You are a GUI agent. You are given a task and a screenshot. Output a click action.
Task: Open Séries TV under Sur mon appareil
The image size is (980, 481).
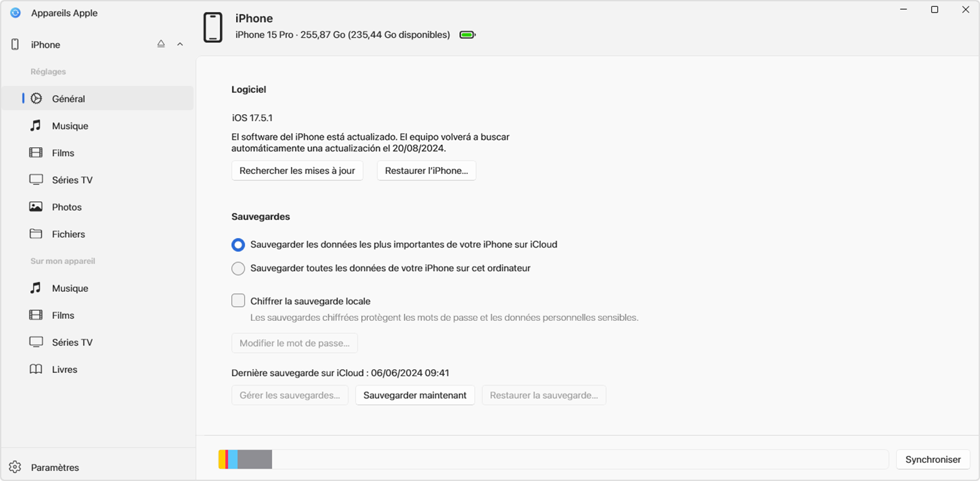click(x=97, y=342)
